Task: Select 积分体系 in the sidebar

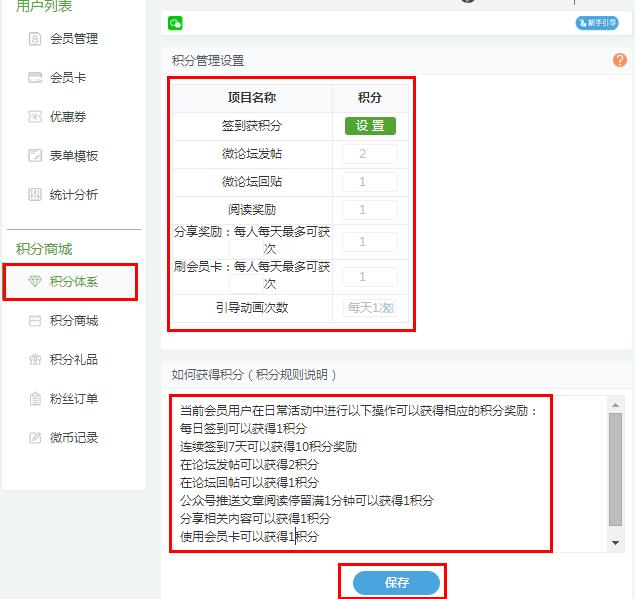Action: click(x=70, y=282)
